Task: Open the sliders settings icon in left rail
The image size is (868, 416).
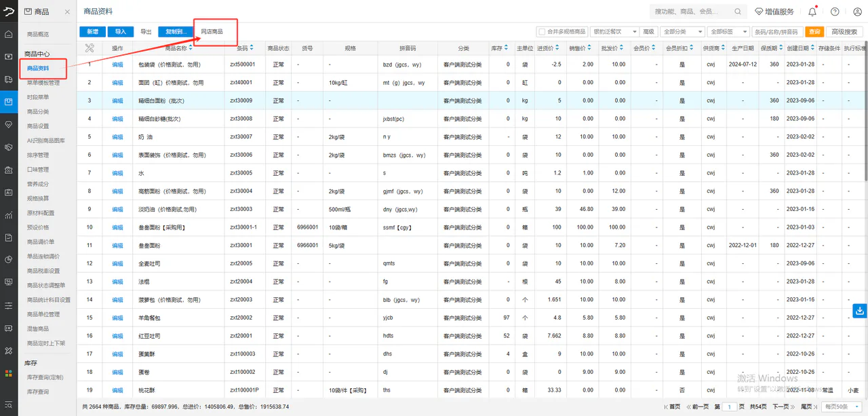Action: (x=9, y=305)
